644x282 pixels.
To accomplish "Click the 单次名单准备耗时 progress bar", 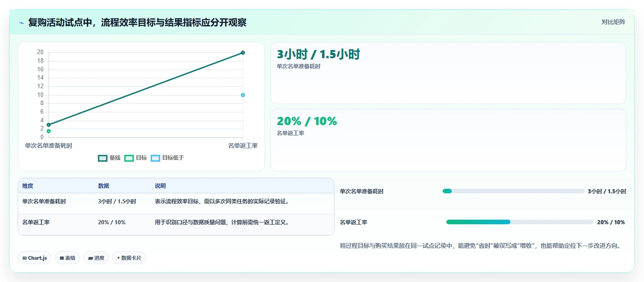I will pos(513,191).
